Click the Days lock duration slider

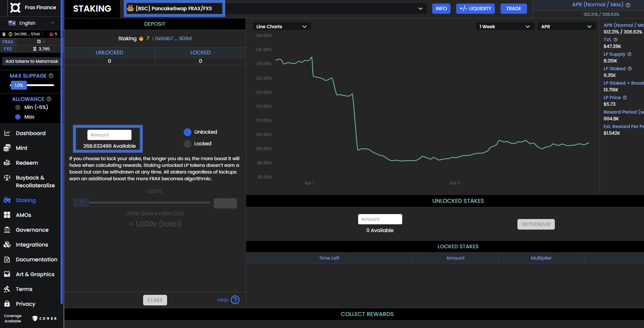(x=142, y=203)
